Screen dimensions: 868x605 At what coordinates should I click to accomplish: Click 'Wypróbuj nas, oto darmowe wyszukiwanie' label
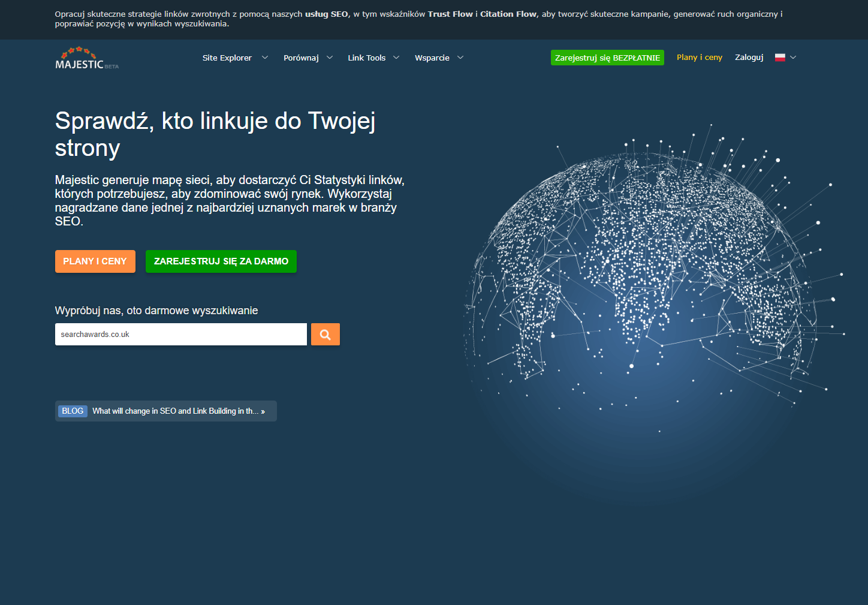pyautogui.click(x=156, y=311)
